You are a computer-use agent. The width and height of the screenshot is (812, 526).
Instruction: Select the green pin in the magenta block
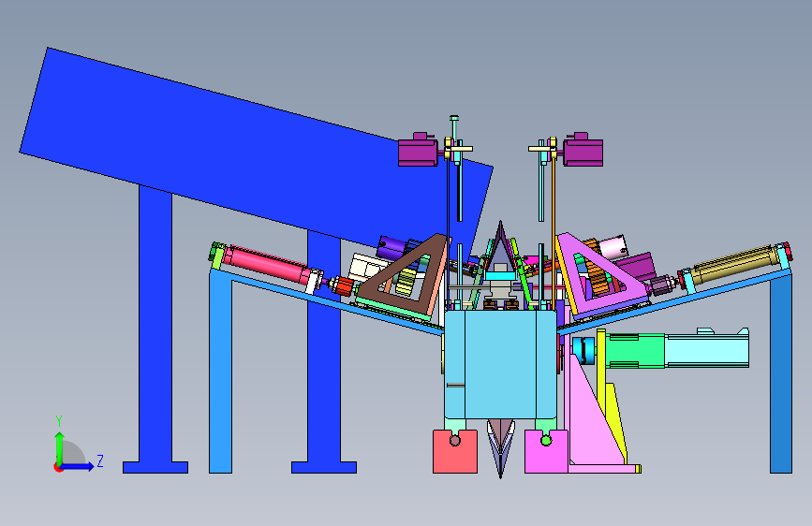pos(546,441)
